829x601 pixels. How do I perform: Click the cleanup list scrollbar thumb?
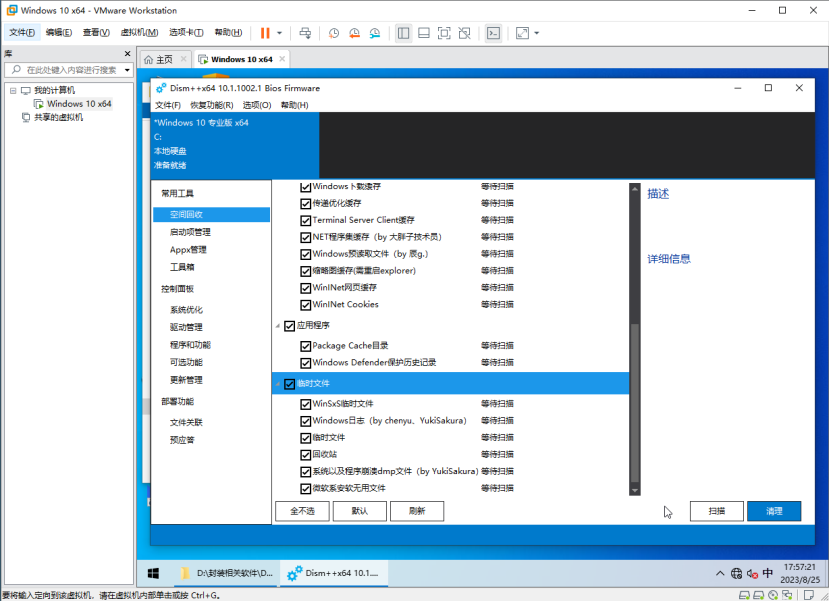[x=635, y=403]
